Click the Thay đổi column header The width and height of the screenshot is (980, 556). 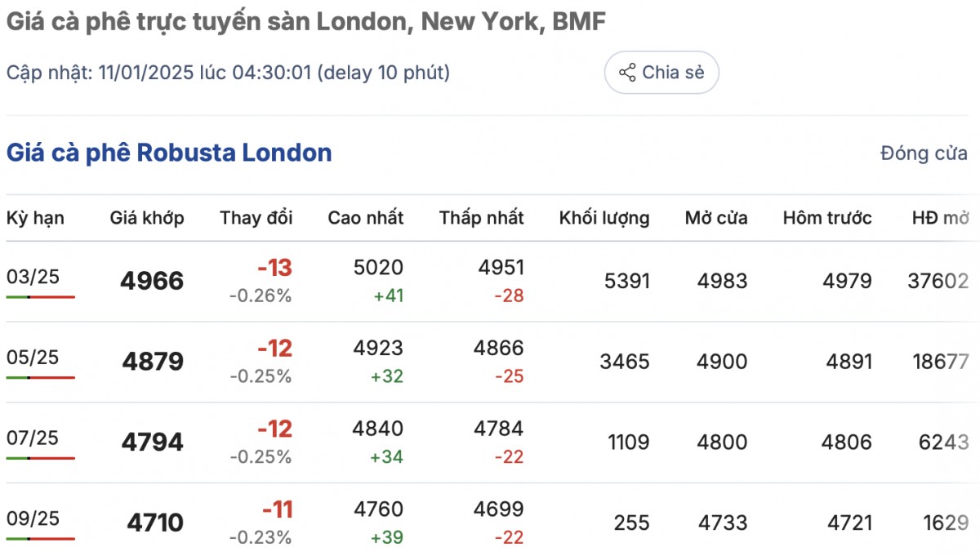pyautogui.click(x=256, y=218)
